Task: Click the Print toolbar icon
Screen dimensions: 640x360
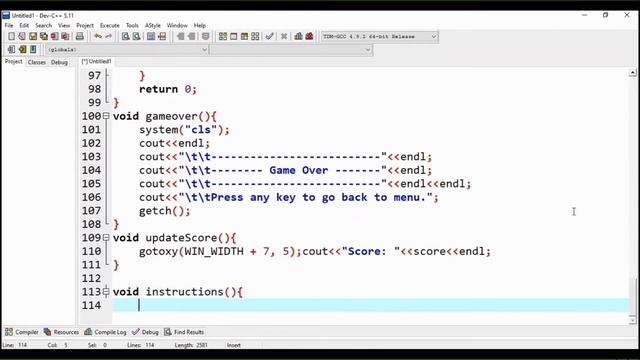Action: click(x=80, y=36)
